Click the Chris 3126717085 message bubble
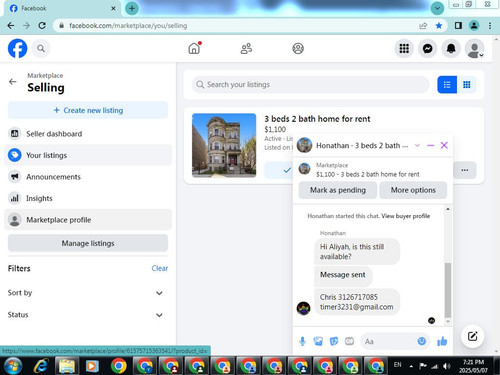Screen dimensions: 500x375 pyautogui.click(x=357, y=302)
